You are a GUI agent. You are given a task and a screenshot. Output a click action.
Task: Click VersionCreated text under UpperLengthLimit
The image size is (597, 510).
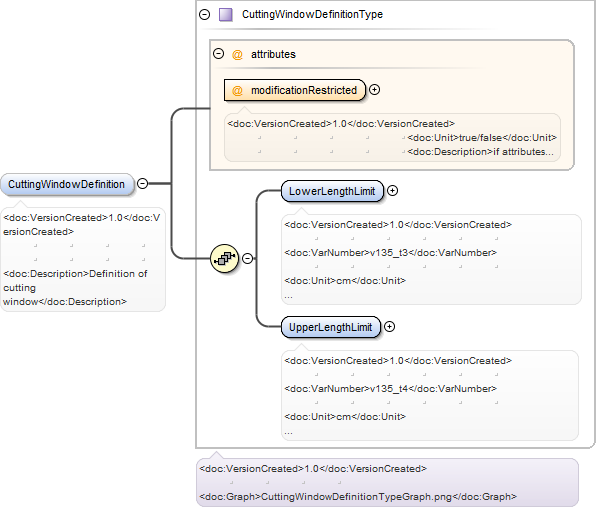pos(398,361)
